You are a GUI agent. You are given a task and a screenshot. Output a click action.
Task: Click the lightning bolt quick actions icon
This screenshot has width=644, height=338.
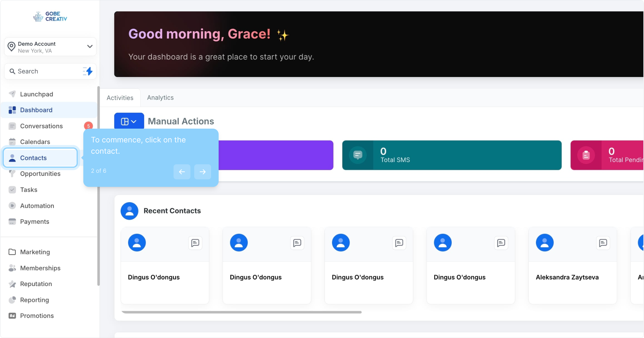(x=88, y=71)
